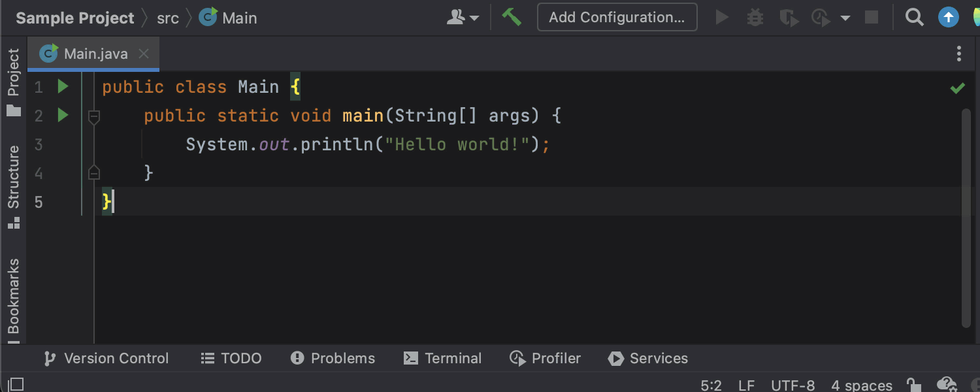The height and width of the screenshot is (392, 980).
Task: Click the Run with Coverage icon
Action: coord(790,18)
